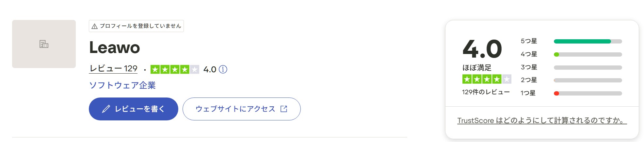Click the external link icon on ウェブサイトにアクセス

pos(284,109)
